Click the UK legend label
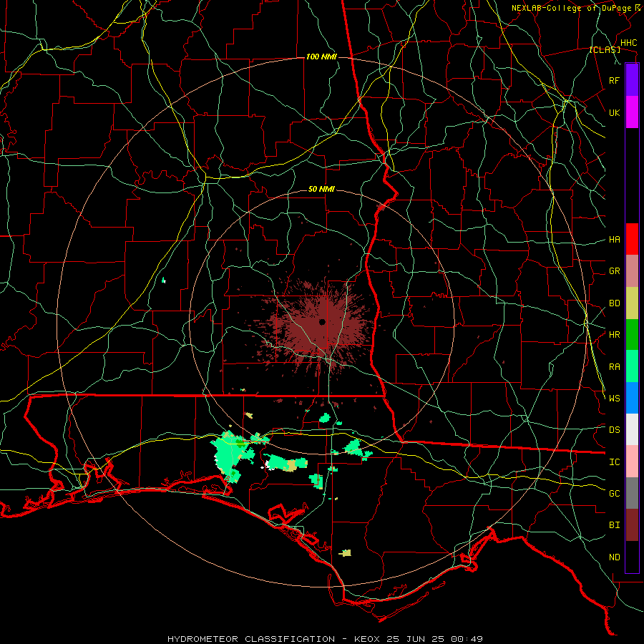 pos(614,112)
